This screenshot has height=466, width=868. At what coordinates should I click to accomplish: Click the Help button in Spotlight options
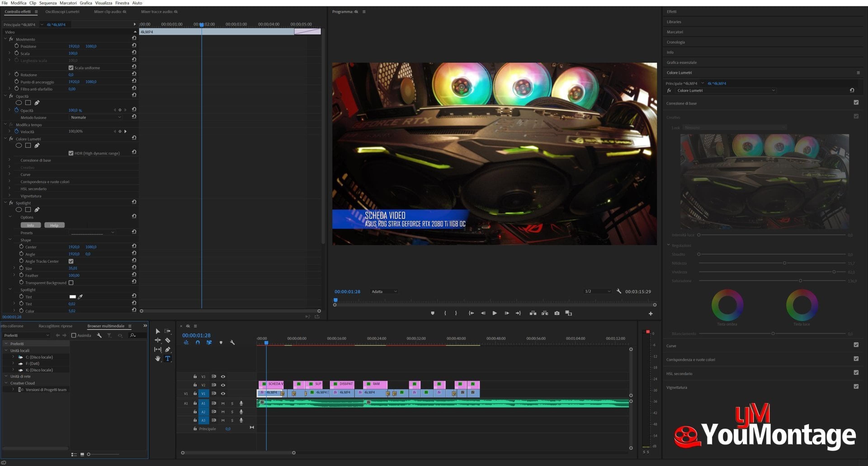[x=54, y=225]
